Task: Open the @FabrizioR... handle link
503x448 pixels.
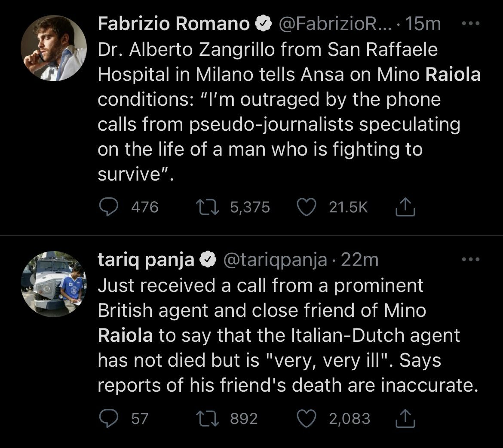Action: tap(334, 25)
